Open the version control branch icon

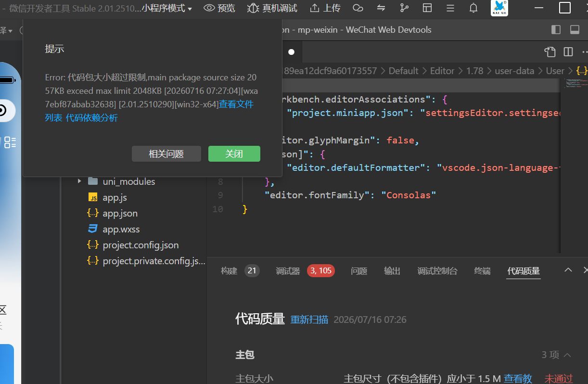(404, 8)
